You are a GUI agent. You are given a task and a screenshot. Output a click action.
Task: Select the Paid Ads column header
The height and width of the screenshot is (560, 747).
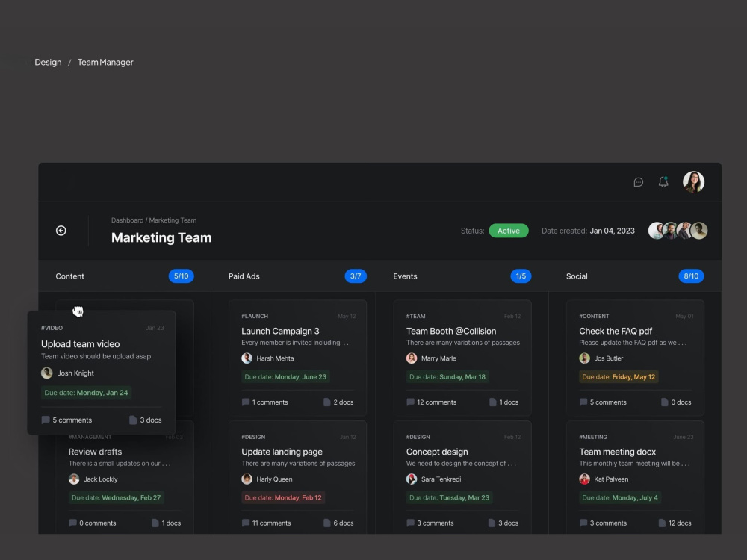244,276
